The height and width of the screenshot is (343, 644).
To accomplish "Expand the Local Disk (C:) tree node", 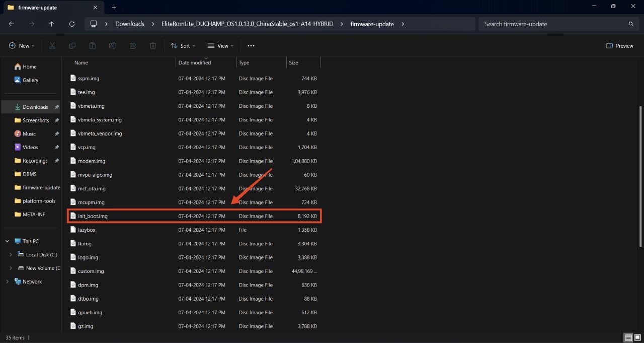I will [11, 255].
